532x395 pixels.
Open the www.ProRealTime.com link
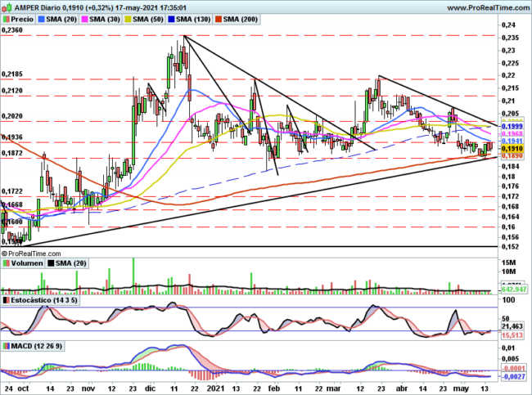[x=489, y=7]
